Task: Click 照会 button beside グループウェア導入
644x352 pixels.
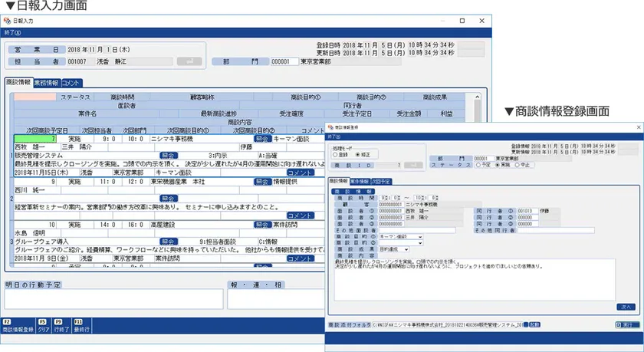Action: (169, 242)
